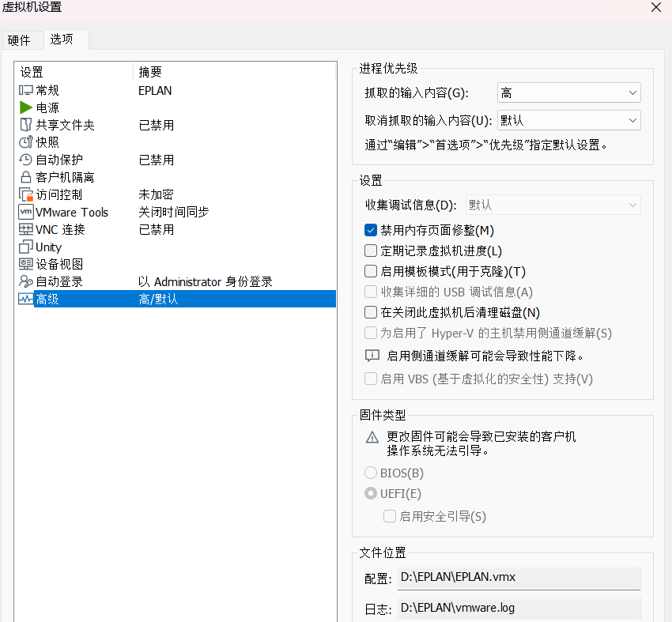Click the 日志 path field vmware.log
Image resolution: width=672 pixels, height=622 pixels.
pyautogui.click(x=519, y=609)
